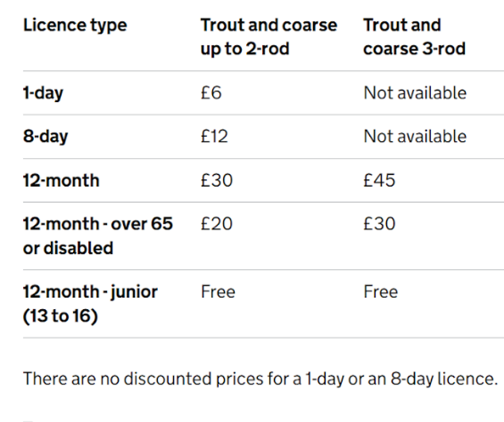Select the 'Trout and coarse up to 2-rod' header
The height and width of the screenshot is (422, 504).
click(268, 37)
